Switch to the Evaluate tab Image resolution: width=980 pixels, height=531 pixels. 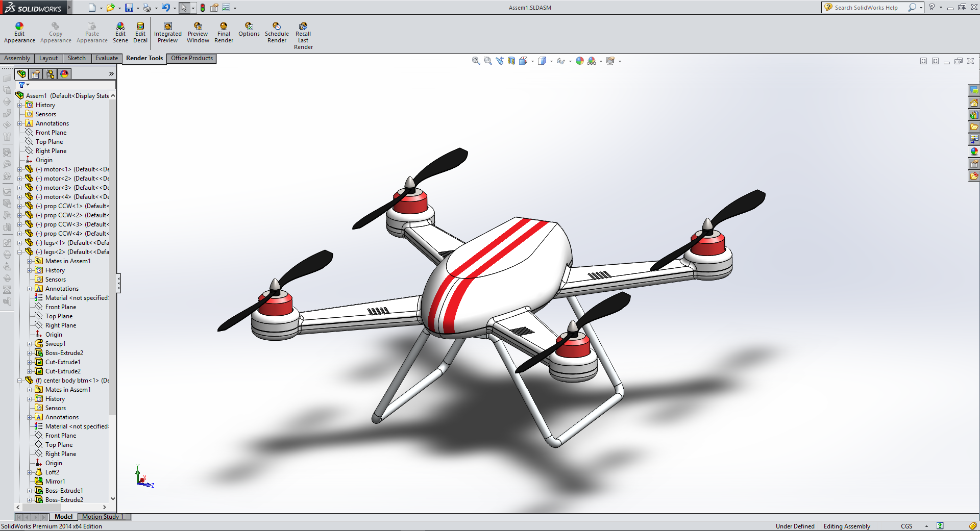(106, 58)
